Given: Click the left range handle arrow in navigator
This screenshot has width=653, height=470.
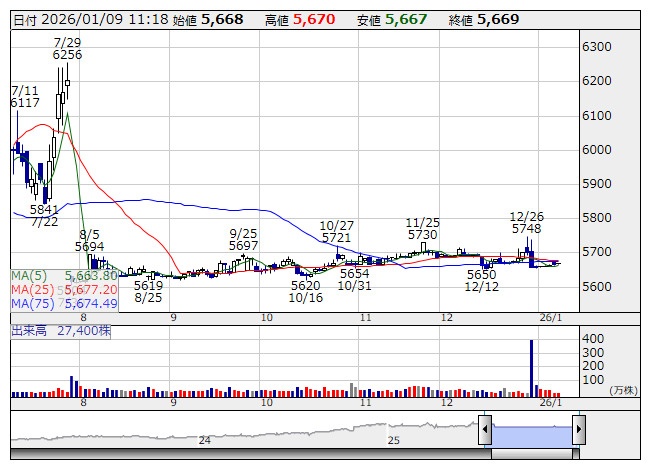Looking at the screenshot, I should coord(485,431).
